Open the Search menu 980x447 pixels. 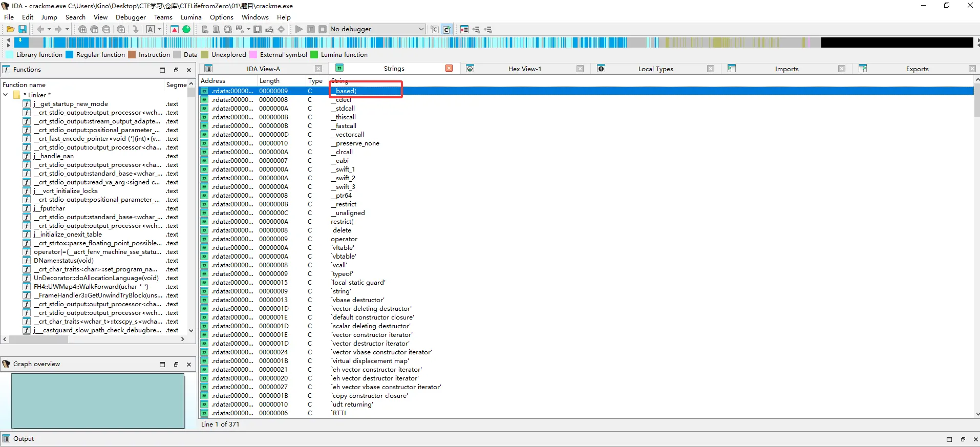click(75, 17)
